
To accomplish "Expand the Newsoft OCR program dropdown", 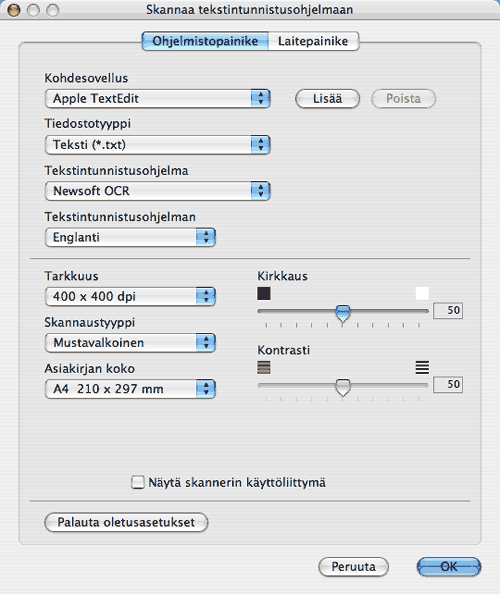I will click(x=157, y=191).
